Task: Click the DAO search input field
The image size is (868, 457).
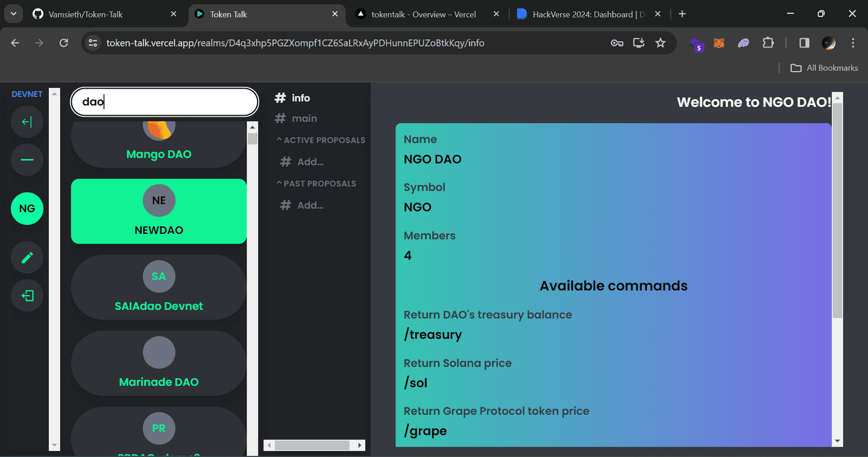Action: pos(165,102)
